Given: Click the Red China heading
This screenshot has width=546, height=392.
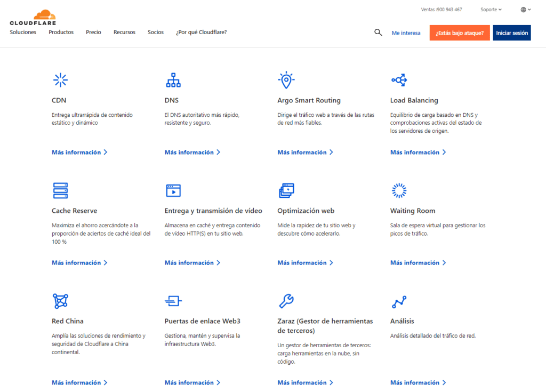Looking at the screenshot, I should tap(68, 321).
